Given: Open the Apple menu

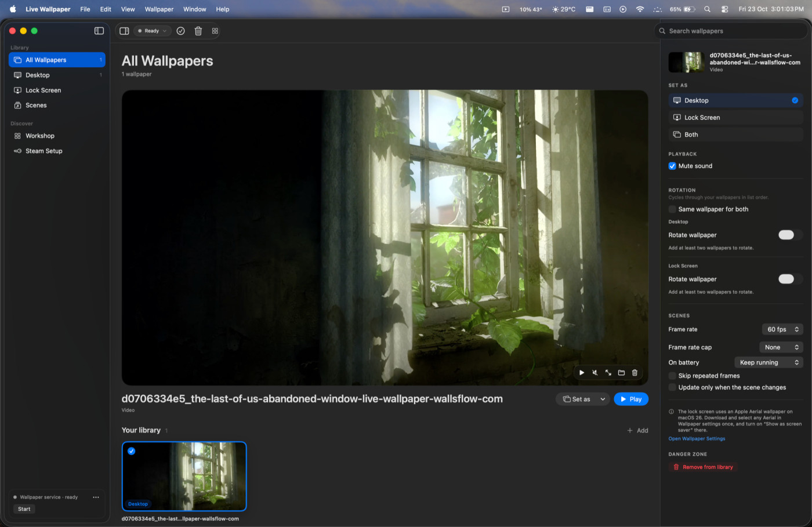Looking at the screenshot, I should (x=13, y=9).
